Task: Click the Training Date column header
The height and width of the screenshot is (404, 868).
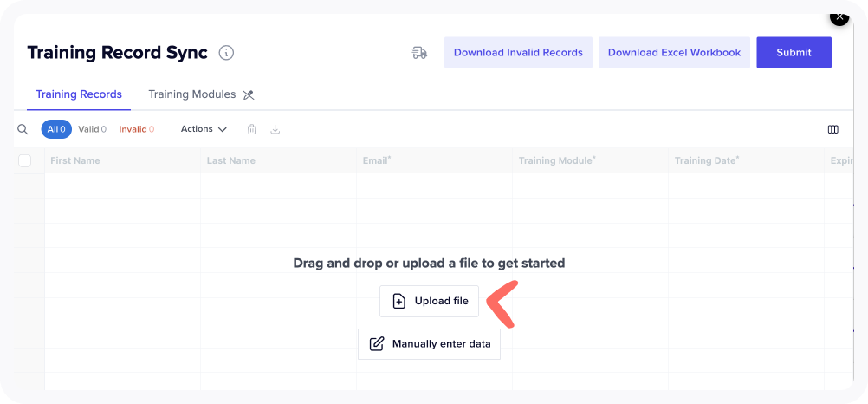Action: click(x=747, y=160)
